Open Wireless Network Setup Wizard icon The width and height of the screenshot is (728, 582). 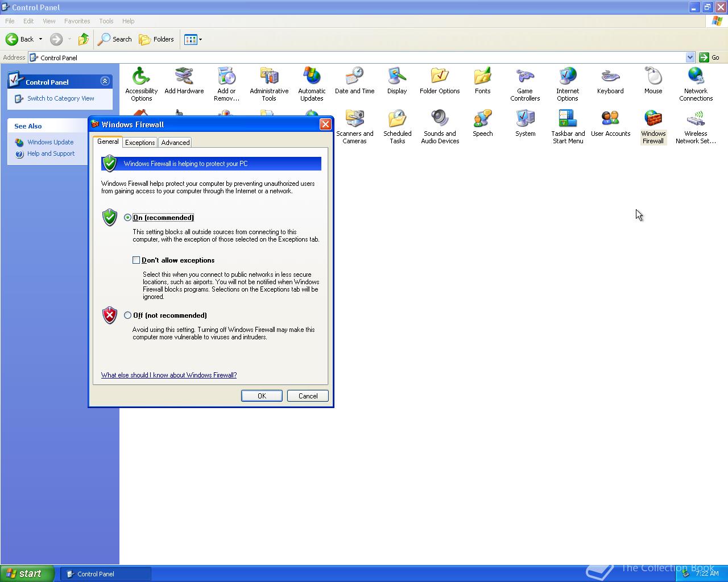[696, 126]
